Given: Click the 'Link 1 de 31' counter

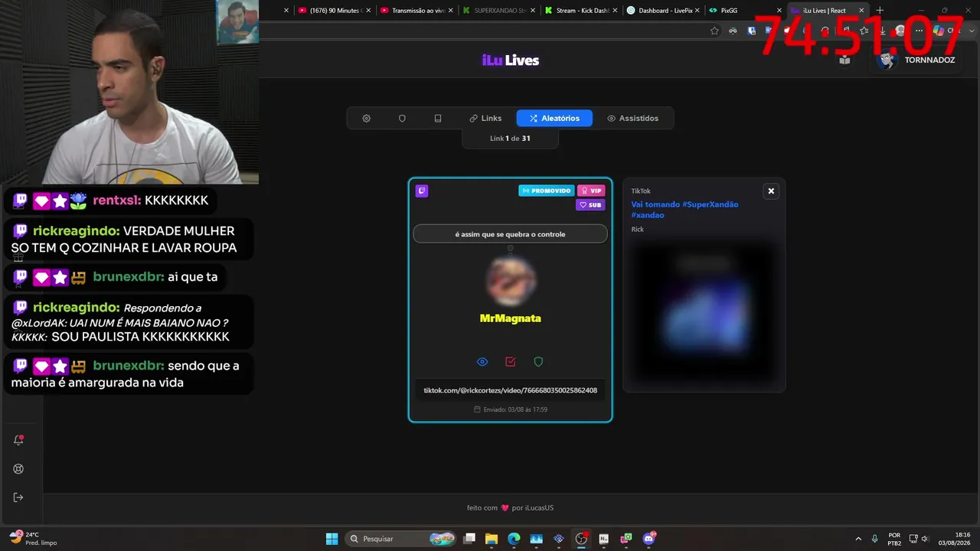Looking at the screenshot, I should 510,139.
